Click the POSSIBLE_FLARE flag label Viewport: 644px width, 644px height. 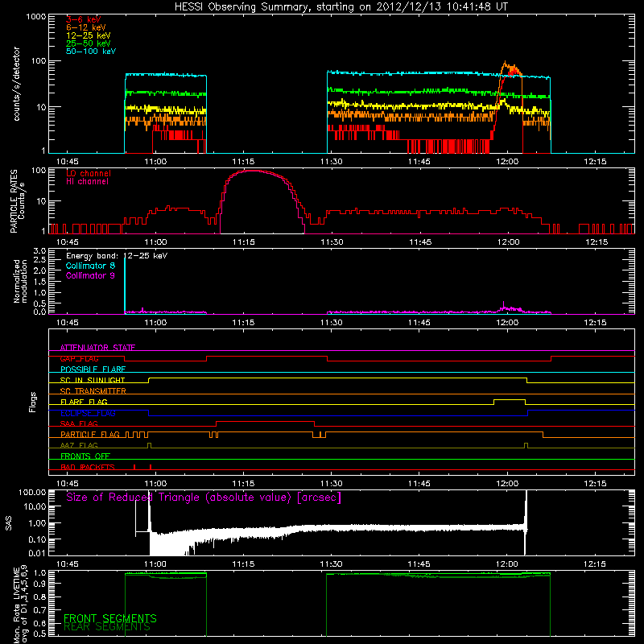point(93,369)
